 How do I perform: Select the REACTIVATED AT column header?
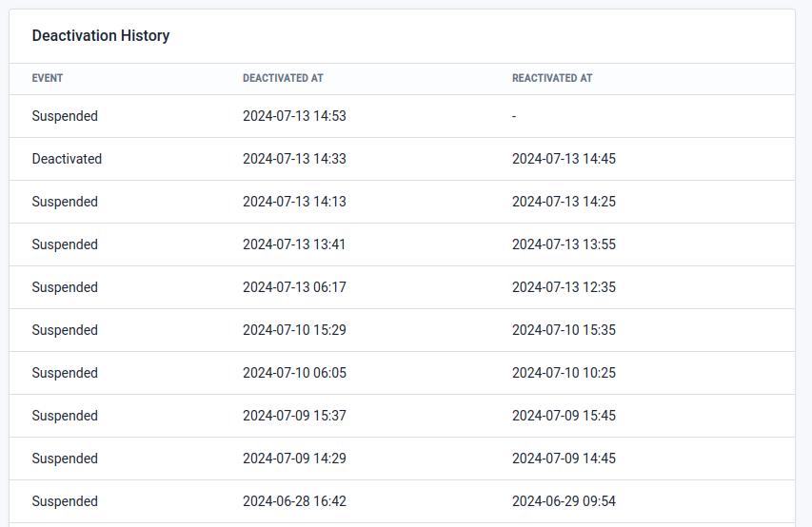552,78
